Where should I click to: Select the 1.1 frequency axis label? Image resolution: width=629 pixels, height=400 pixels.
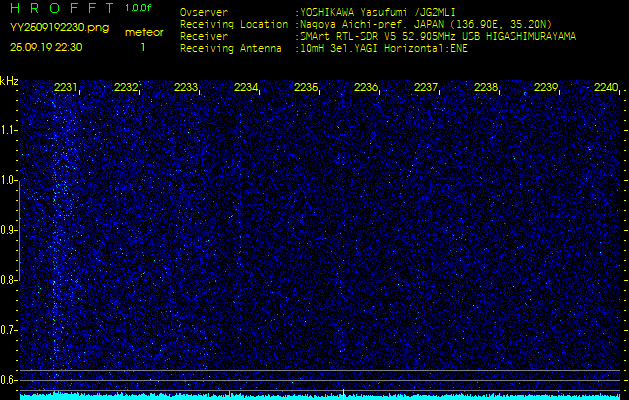(9, 130)
